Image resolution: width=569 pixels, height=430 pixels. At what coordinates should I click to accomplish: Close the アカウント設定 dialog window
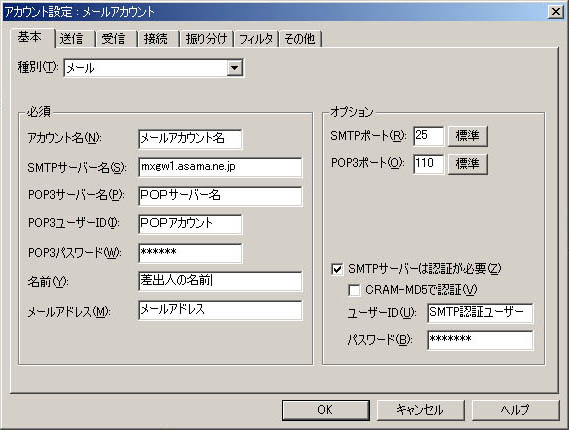point(556,12)
